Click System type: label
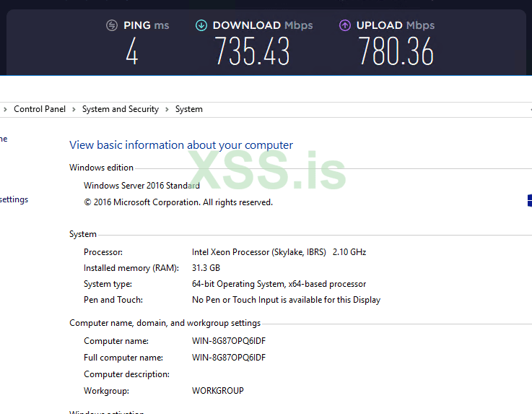Screen dimensions: 532x414 pyautogui.click(x=108, y=284)
